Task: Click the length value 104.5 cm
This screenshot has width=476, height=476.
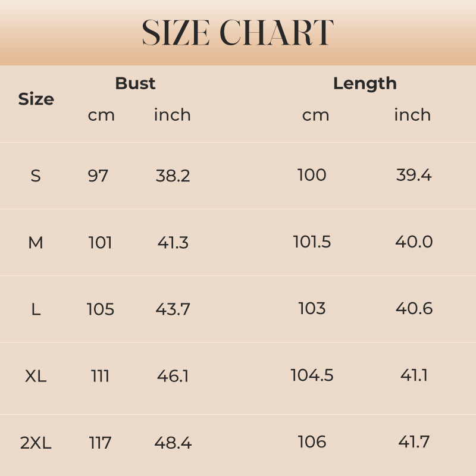Action: click(x=312, y=375)
